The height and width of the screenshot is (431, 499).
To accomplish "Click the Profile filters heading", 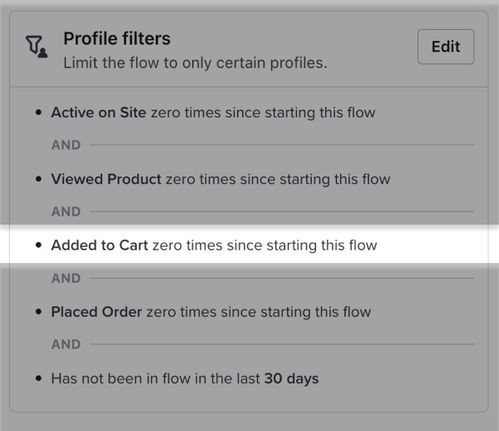I will point(117,38).
